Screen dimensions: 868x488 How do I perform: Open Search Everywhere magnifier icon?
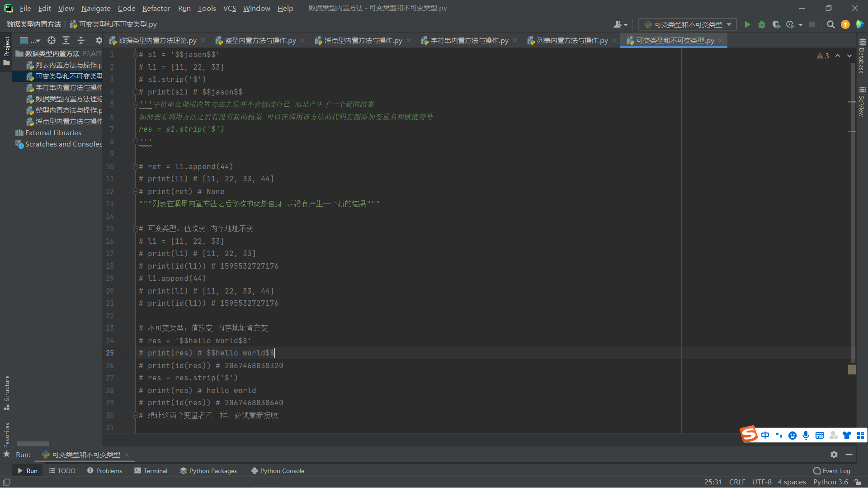tap(830, 24)
